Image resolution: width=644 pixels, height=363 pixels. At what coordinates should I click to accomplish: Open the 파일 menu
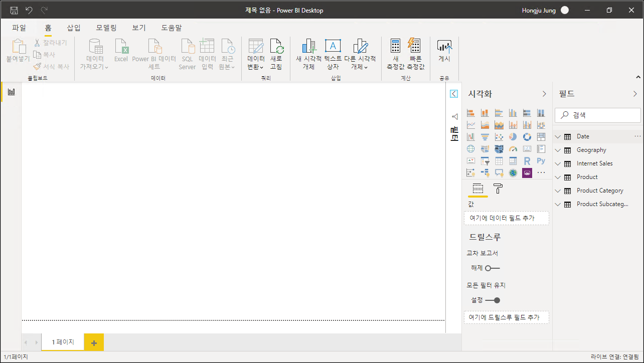[19, 28]
